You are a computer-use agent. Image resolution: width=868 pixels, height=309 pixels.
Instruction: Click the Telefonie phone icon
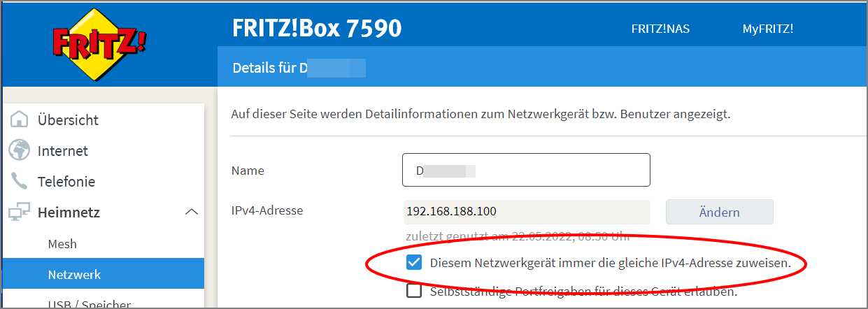point(20,181)
